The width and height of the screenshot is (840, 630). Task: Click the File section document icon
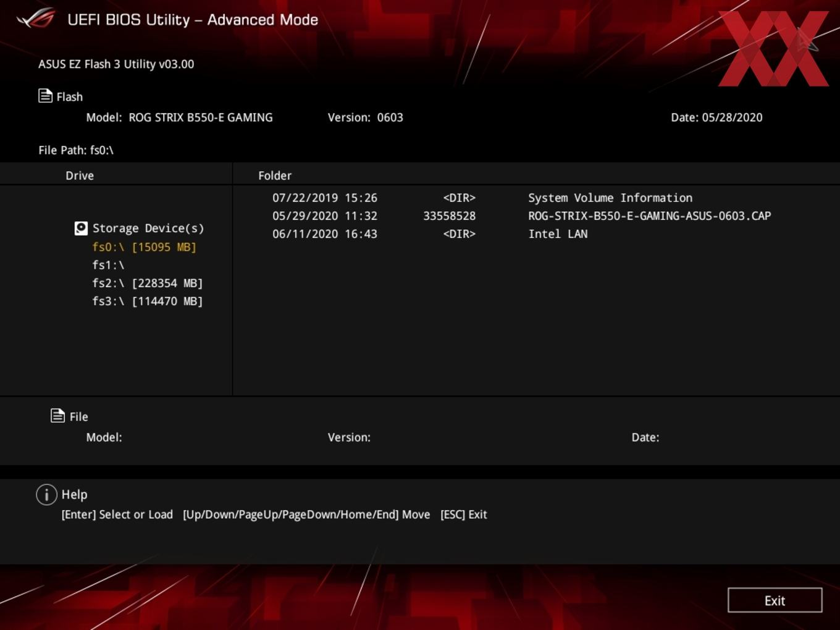pyautogui.click(x=57, y=416)
